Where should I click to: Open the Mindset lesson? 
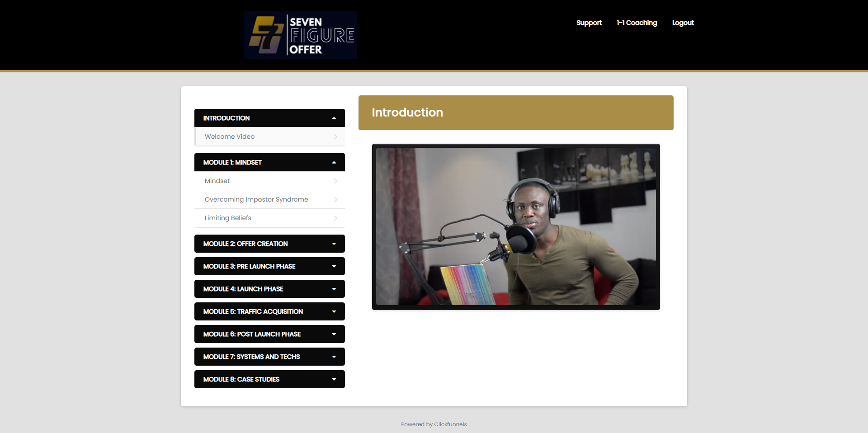point(269,181)
